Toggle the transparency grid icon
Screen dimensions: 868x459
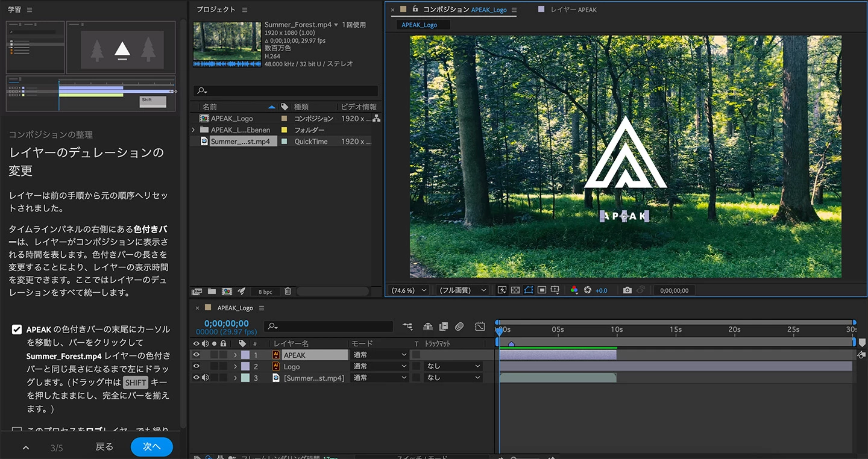point(515,290)
